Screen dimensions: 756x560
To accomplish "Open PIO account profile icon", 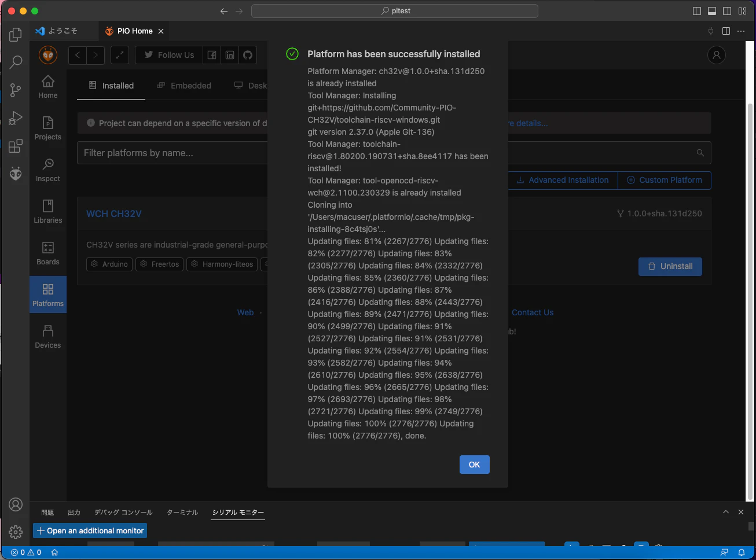I will pyautogui.click(x=717, y=55).
